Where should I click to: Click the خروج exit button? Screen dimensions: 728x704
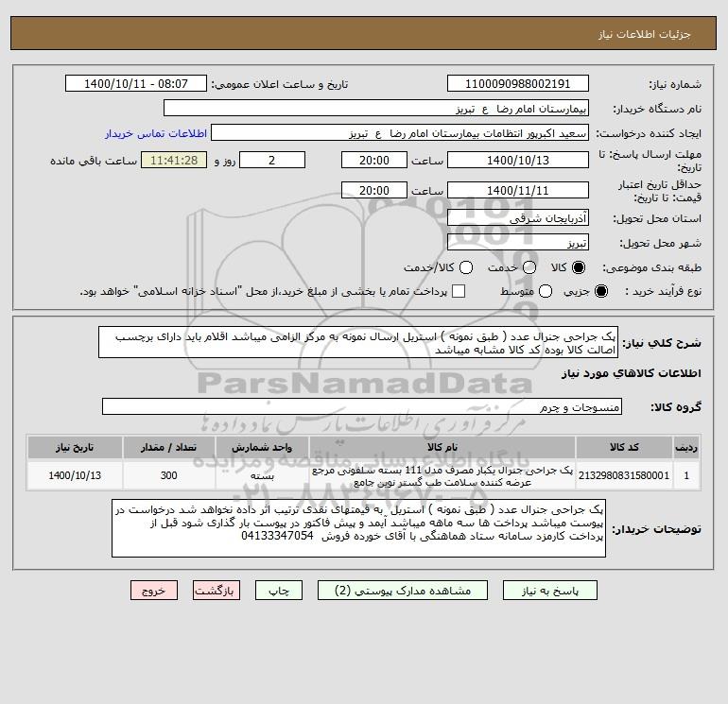[x=154, y=591]
